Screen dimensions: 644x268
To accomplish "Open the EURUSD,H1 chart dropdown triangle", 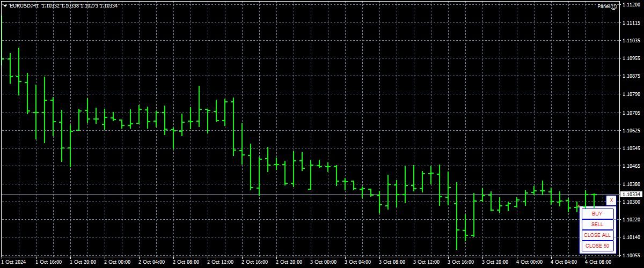I will tap(5, 5).
